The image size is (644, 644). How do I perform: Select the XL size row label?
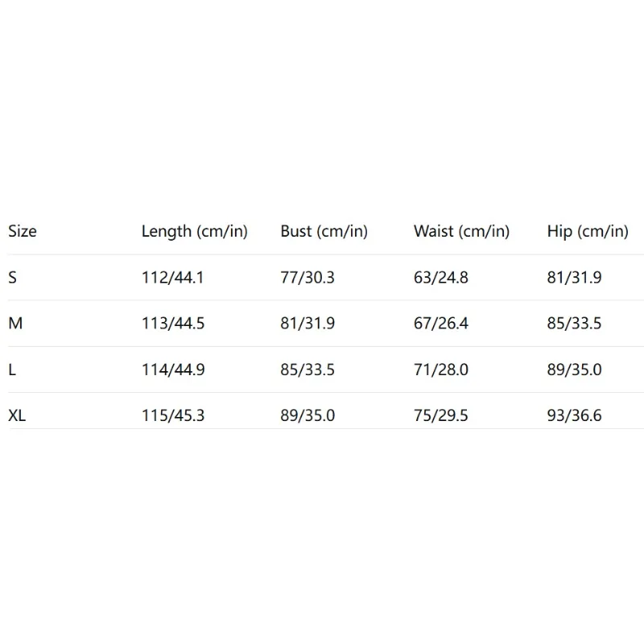pos(17,416)
